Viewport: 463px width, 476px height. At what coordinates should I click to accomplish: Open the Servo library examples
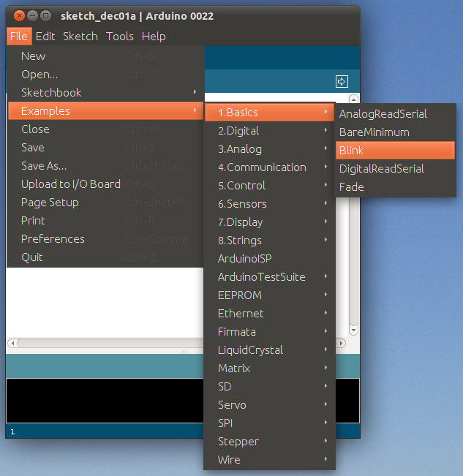pos(268,405)
